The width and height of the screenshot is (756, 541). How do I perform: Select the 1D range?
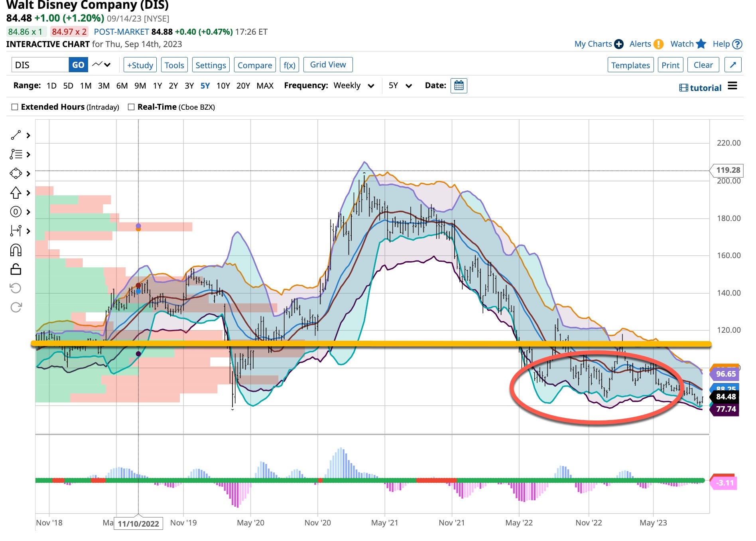[x=51, y=85]
